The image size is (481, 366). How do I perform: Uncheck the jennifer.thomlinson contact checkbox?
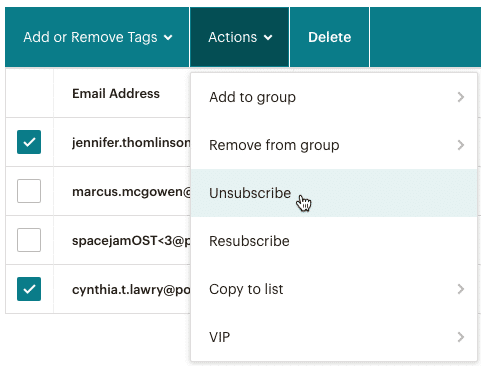pos(29,142)
